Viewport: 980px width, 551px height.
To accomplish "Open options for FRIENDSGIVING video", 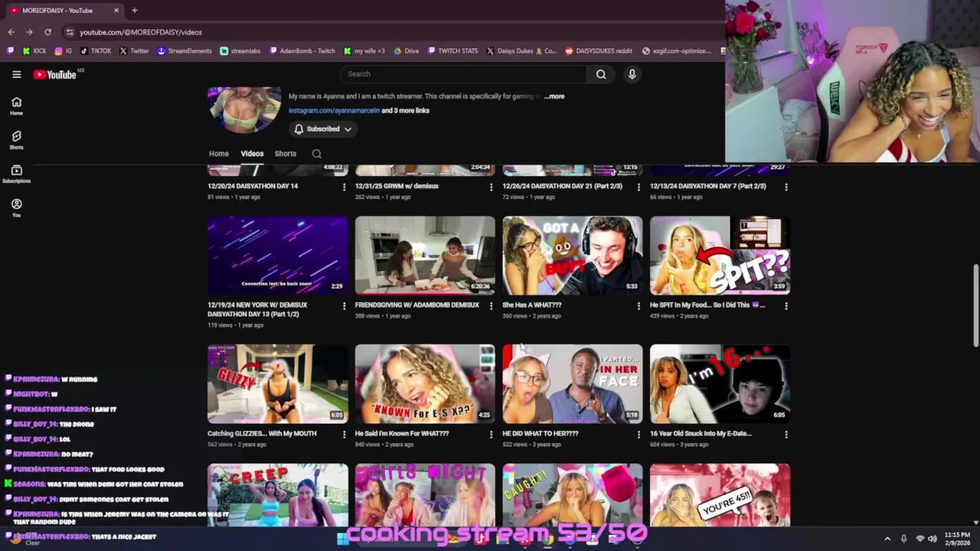I will 491,305.
